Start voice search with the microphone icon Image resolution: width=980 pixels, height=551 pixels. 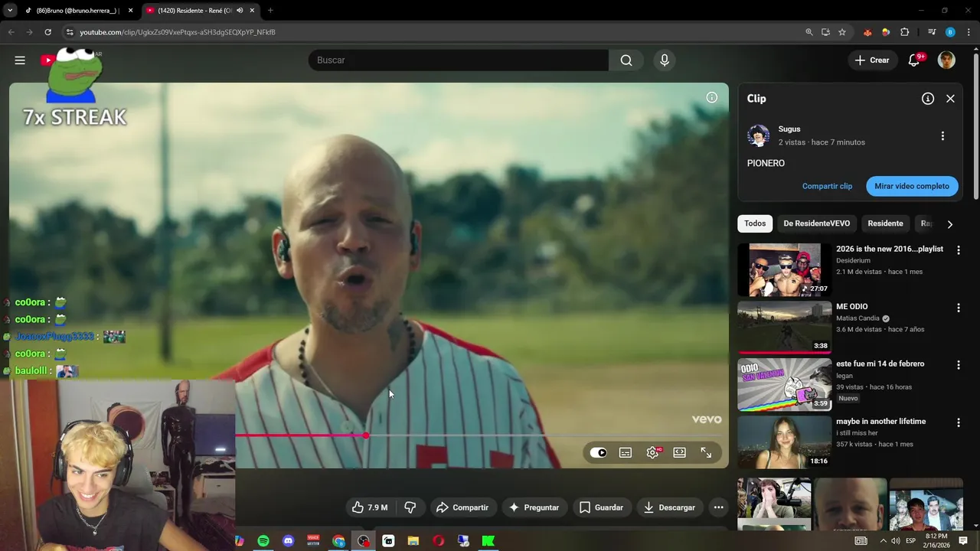pos(665,60)
